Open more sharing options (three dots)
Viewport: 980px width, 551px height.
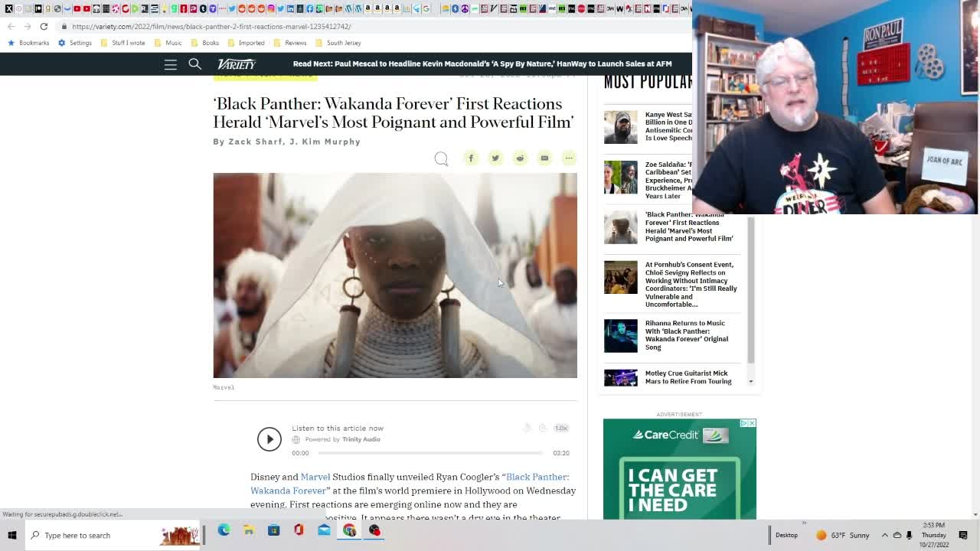[569, 158]
